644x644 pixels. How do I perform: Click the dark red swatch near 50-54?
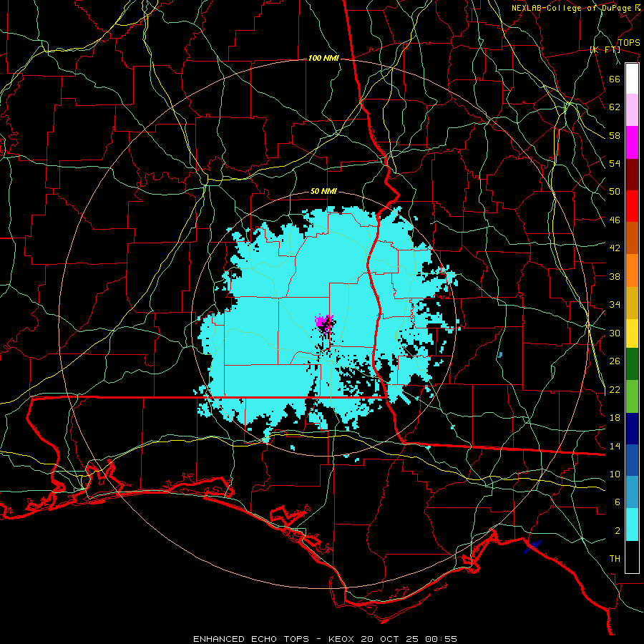[x=632, y=175]
